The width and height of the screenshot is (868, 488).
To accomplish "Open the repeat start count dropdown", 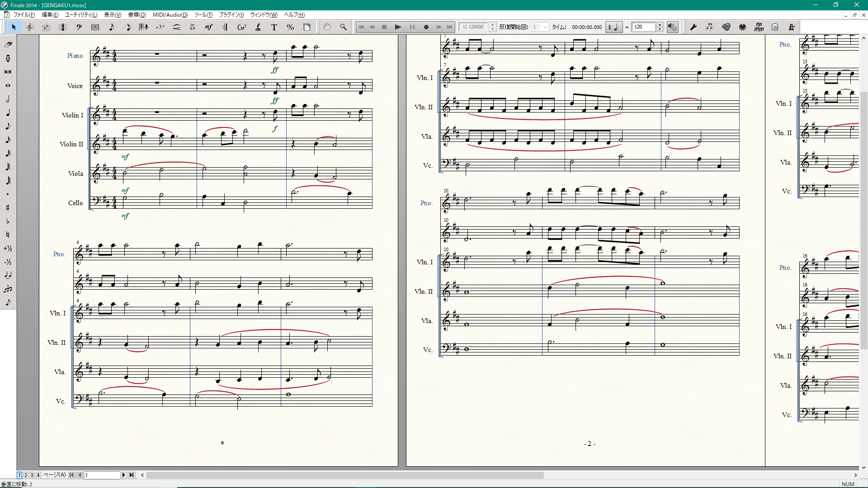I will point(545,27).
